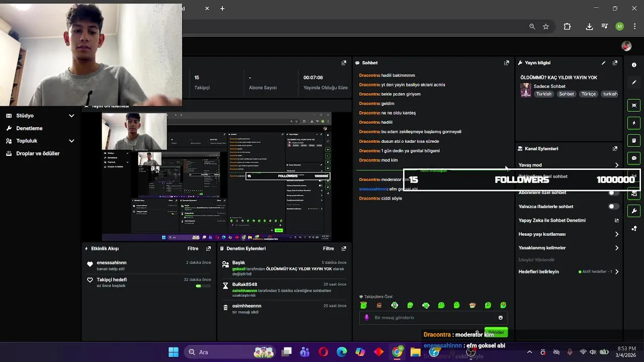The width and height of the screenshot is (644, 362).
Task: Pop out the stream stats panel
Action: 344,63
